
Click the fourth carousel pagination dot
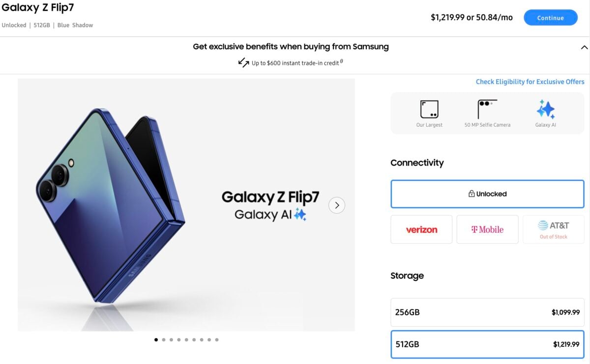point(178,339)
